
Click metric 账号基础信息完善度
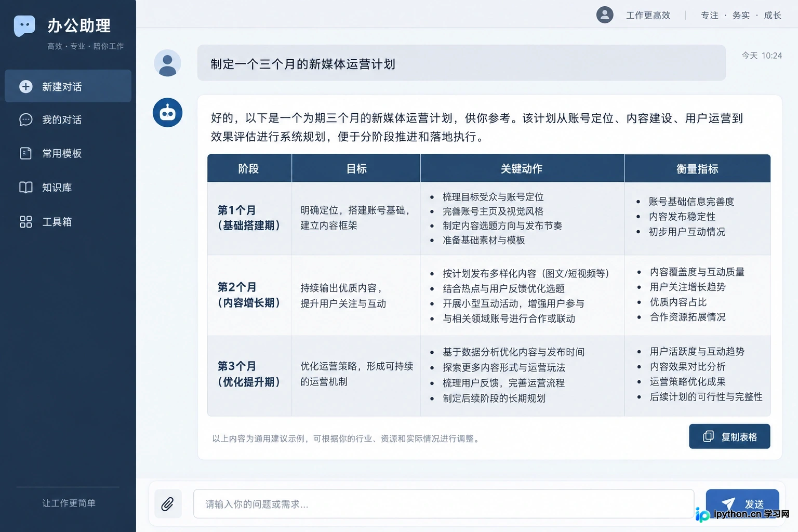coord(691,202)
